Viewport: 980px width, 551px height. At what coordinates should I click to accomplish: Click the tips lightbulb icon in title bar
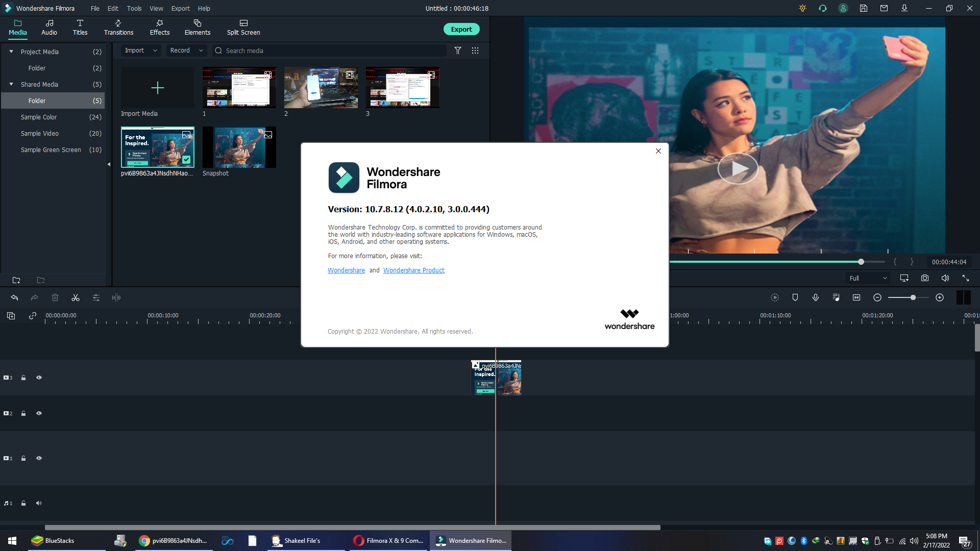pyautogui.click(x=802, y=8)
